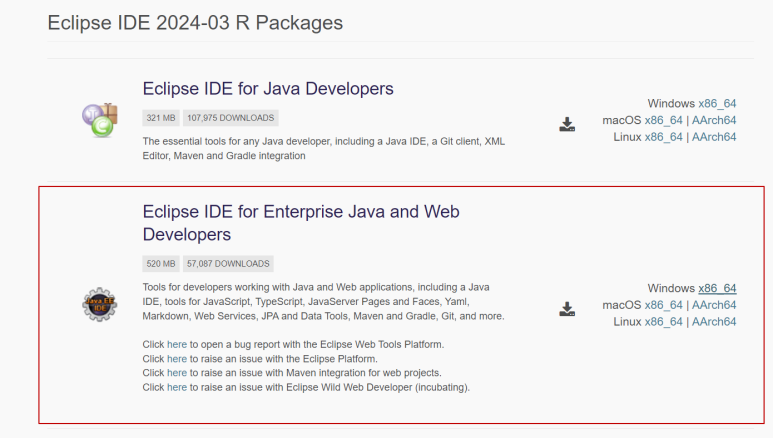Screen dimensions: 773x438
Task: Click the Java EE IDE gear package icon
Action: [x=100, y=304]
